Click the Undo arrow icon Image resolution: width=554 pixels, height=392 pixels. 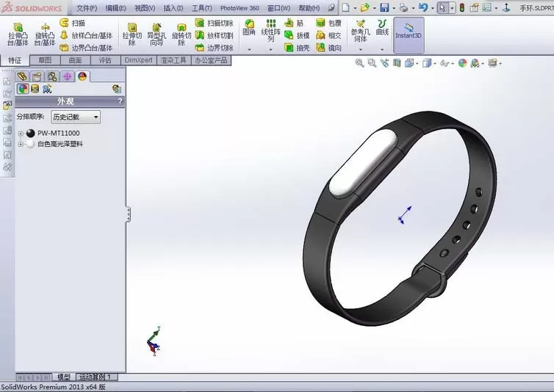pyautogui.click(x=422, y=7)
